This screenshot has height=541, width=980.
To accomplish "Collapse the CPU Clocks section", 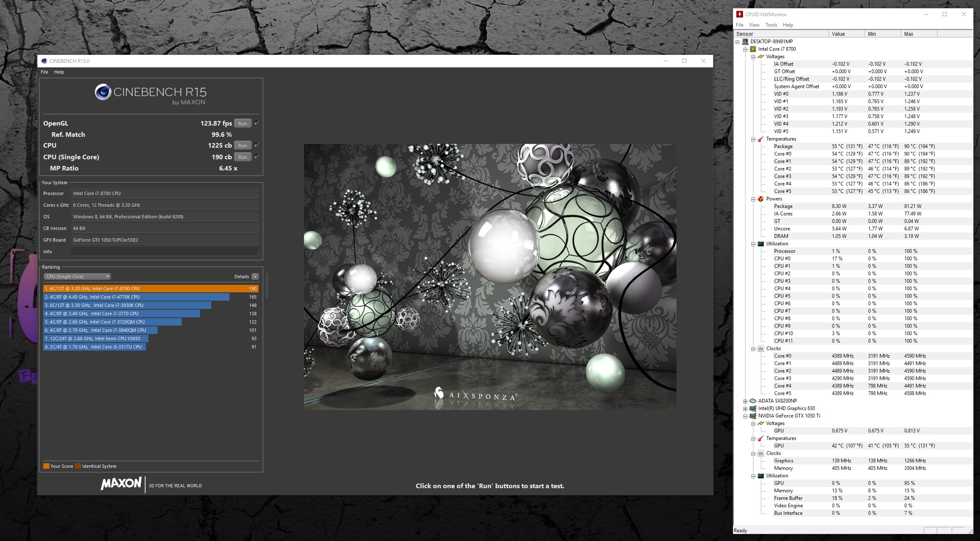I will pyautogui.click(x=753, y=349).
